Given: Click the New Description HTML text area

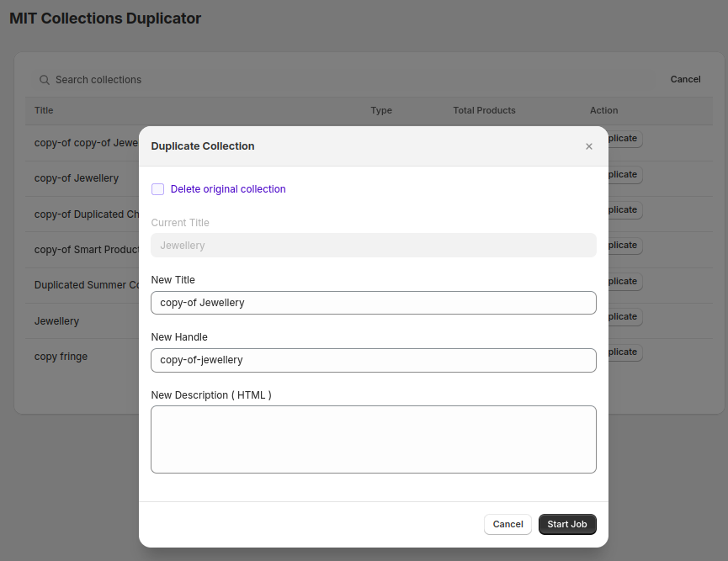Looking at the screenshot, I should 374,439.
